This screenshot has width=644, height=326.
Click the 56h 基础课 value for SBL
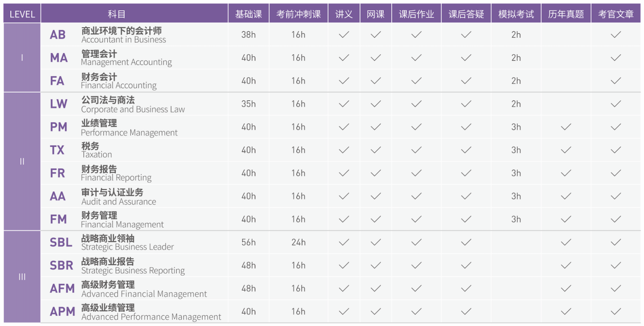[x=248, y=242]
